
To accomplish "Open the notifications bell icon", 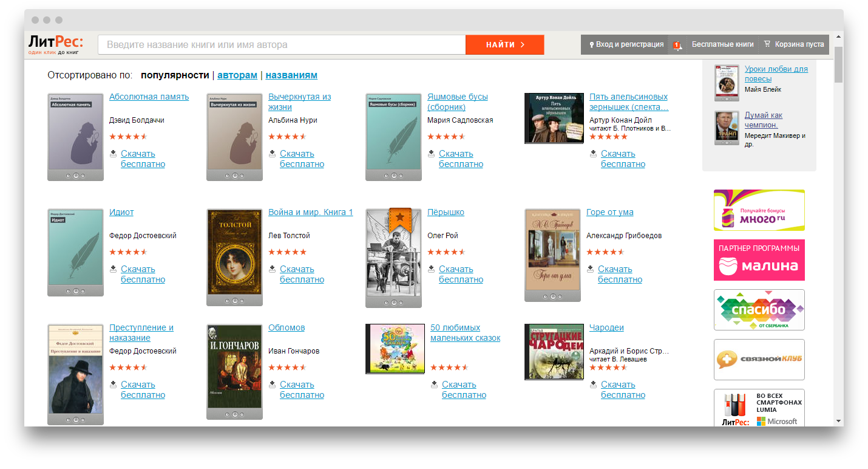I will click(x=677, y=44).
